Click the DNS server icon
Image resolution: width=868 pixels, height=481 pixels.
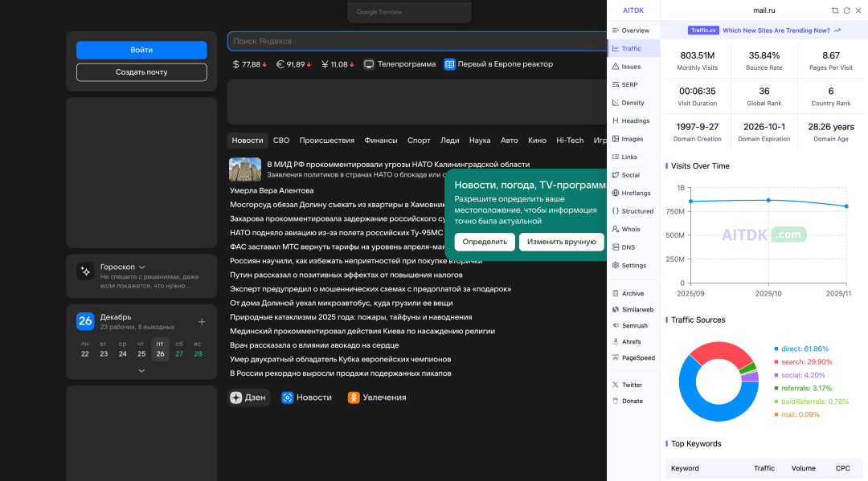point(616,247)
